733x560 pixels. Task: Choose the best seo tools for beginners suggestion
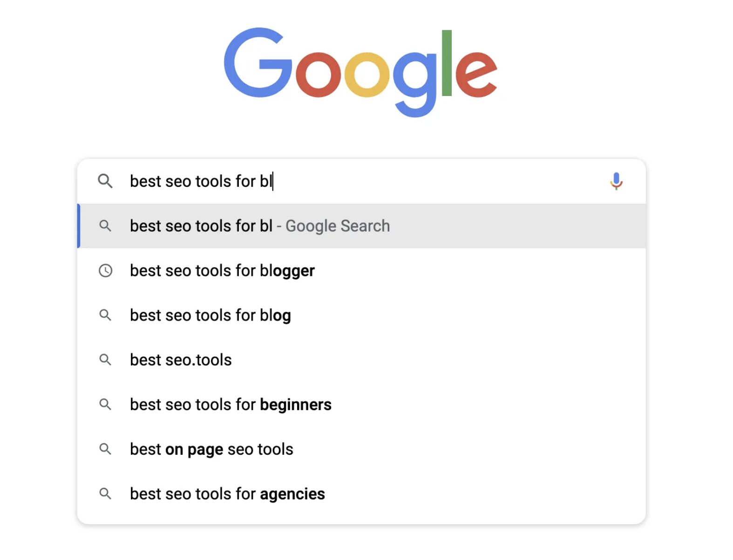[x=230, y=404]
